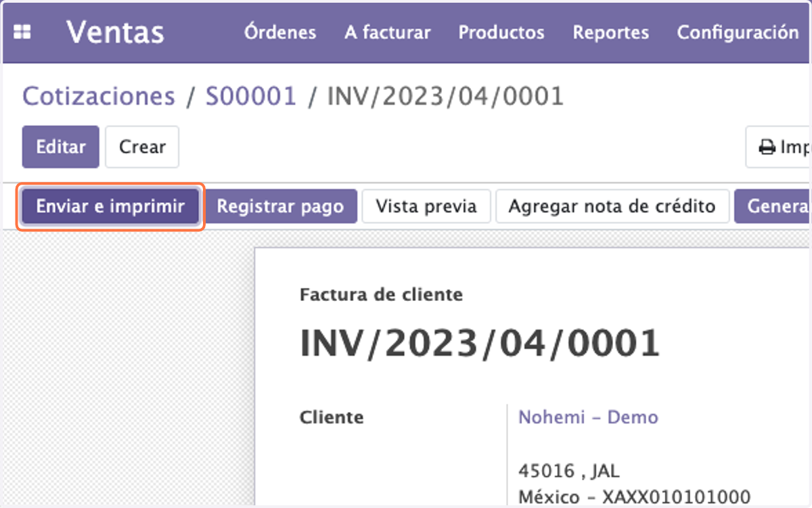Screen dimensions: 812x508
Task: Open the Productos menu
Action: (x=501, y=32)
